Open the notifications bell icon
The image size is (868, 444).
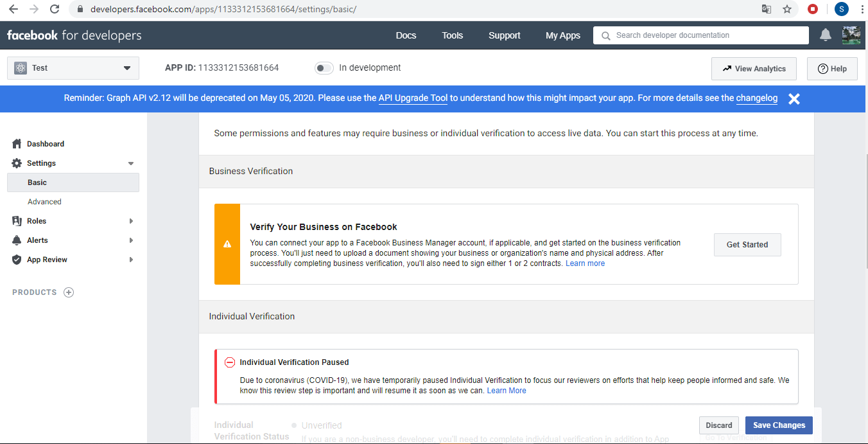(826, 35)
